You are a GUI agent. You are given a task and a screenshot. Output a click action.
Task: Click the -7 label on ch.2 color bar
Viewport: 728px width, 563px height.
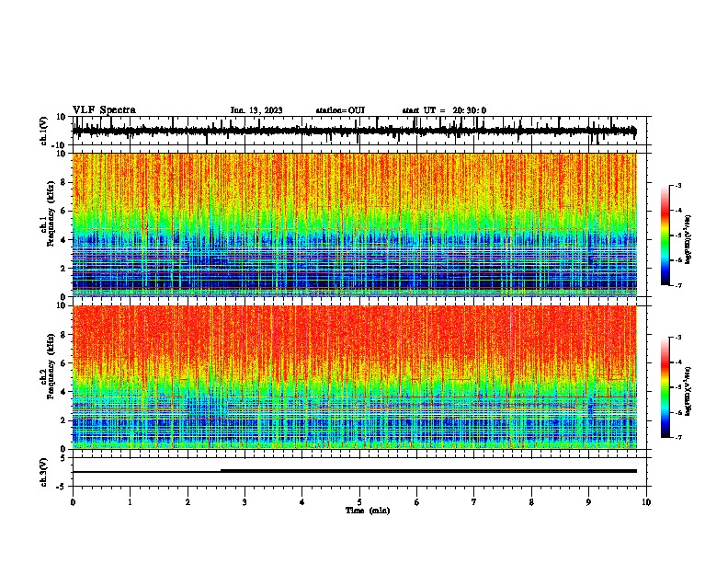[x=677, y=438]
